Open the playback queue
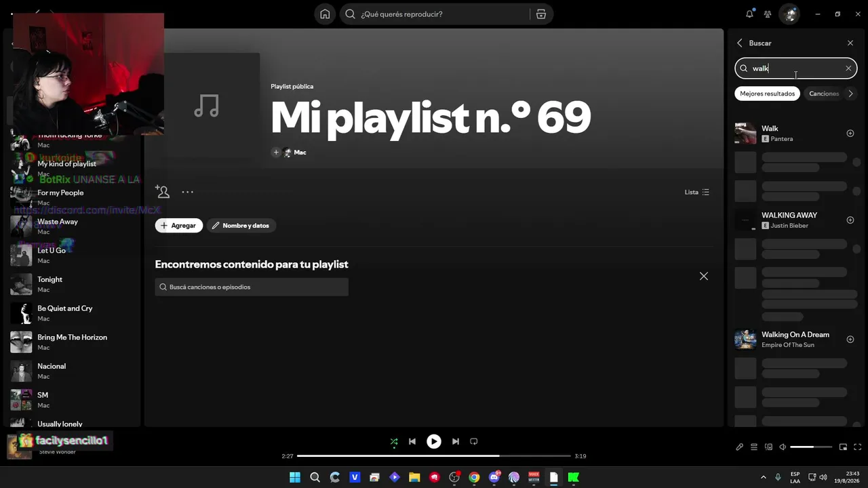This screenshot has width=868, height=488. (754, 447)
